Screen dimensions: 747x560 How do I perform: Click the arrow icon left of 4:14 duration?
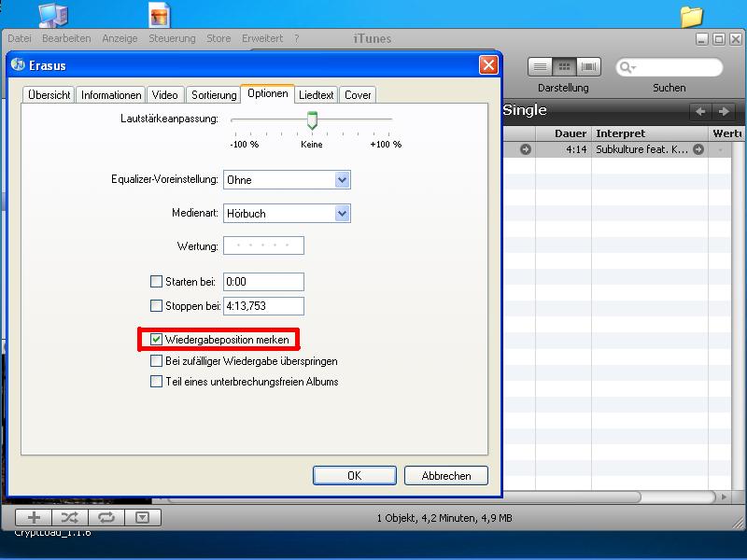pos(526,149)
